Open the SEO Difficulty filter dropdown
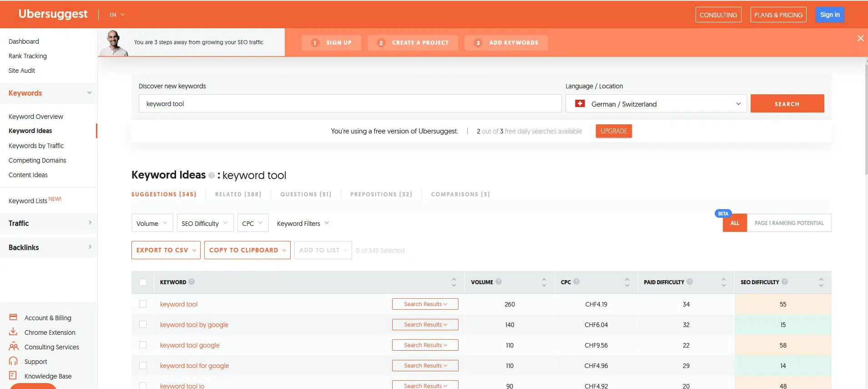The height and width of the screenshot is (389, 868). [205, 223]
